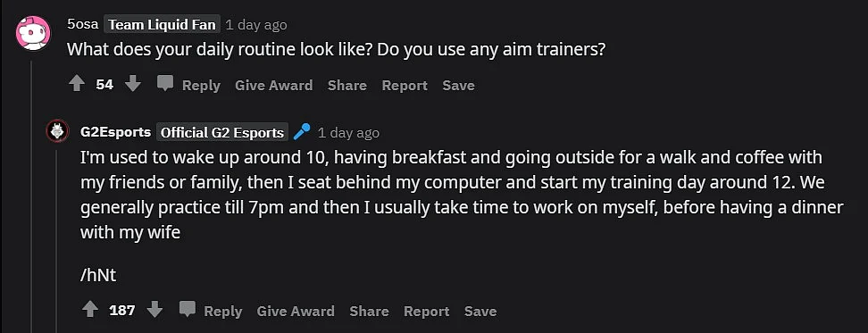Click the blue microphone icon beside G2Esports
Image resolution: width=868 pixels, height=333 pixels.
(x=302, y=131)
